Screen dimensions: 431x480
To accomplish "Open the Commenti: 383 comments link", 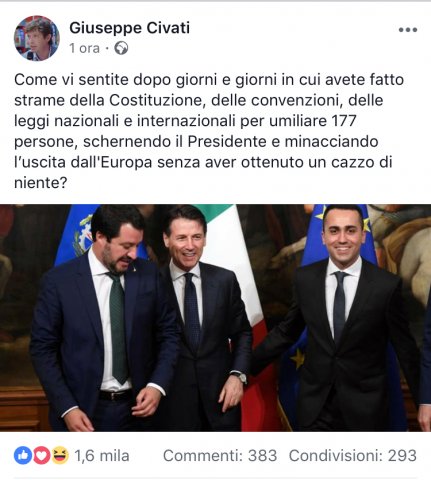I will pos(220,456).
